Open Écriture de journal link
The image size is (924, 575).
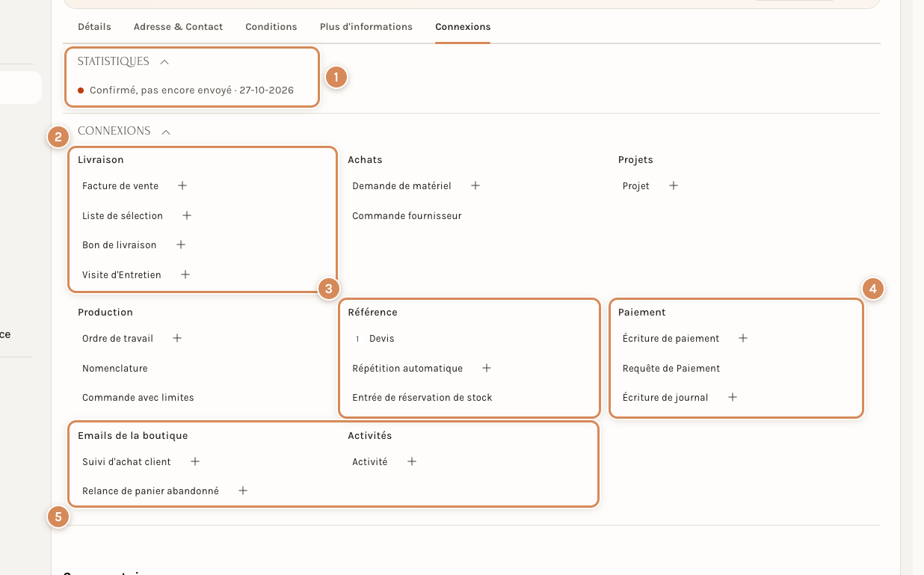[665, 398]
